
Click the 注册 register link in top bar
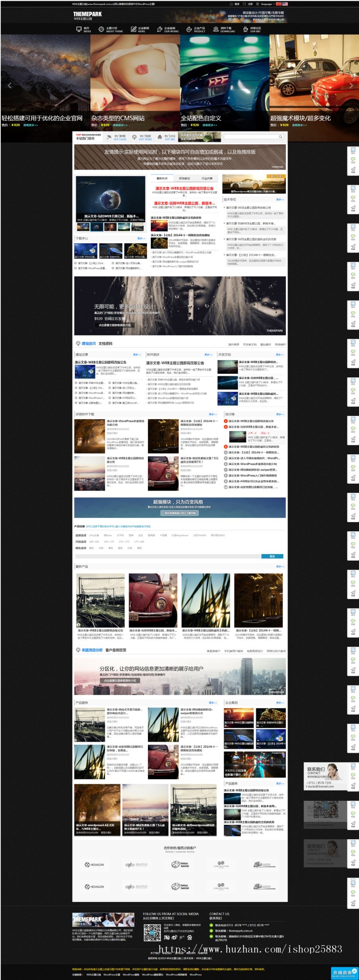(248, 4)
